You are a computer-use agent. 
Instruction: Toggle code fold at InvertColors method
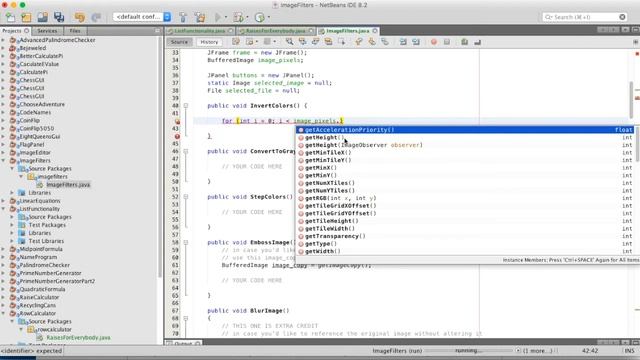(x=186, y=106)
